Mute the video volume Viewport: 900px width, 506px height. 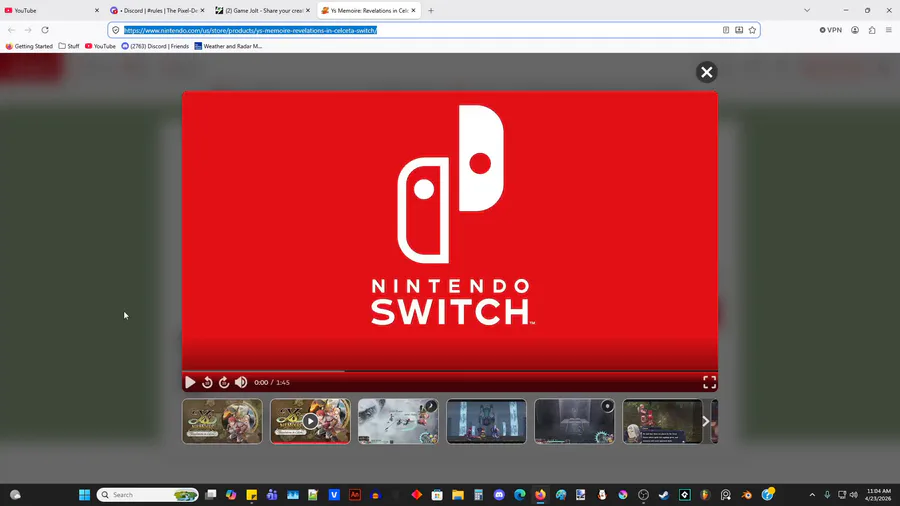tap(241, 382)
